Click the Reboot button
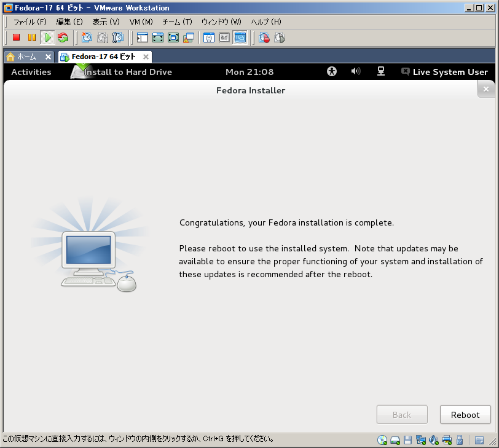 465,415
